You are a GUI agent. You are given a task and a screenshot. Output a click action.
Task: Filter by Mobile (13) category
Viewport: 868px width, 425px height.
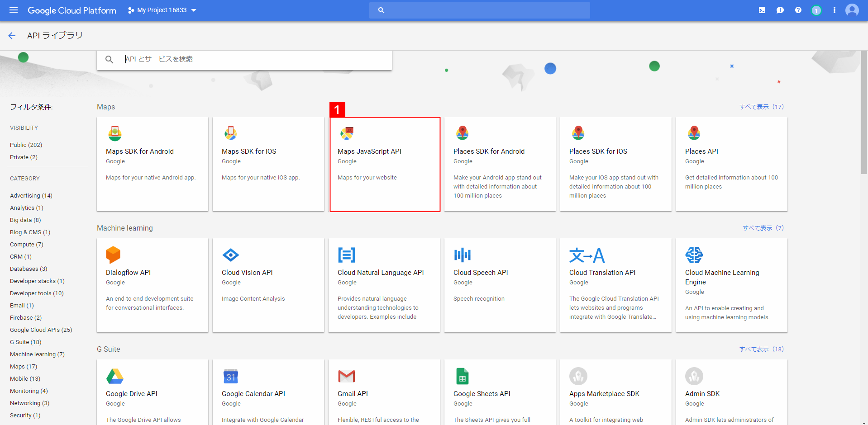25,379
